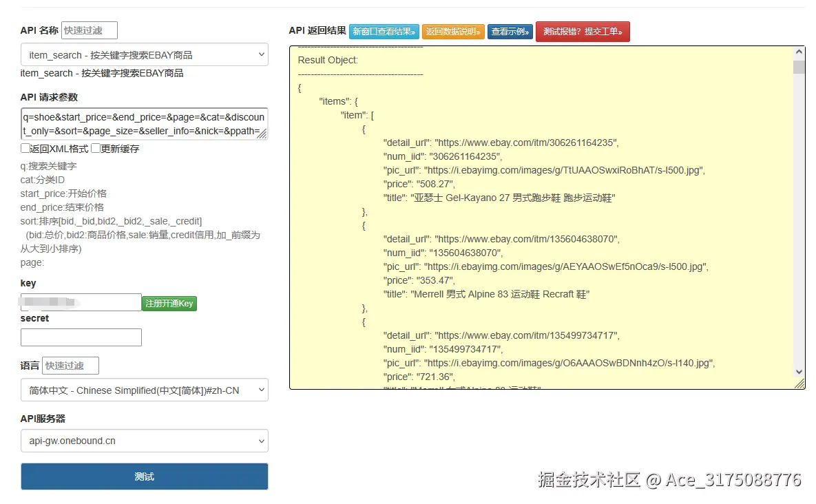Image resolution: width=816 pixels, height=504 pixels.
Task: View examples with the 查看示例 button
Action: tap(510, 31)
